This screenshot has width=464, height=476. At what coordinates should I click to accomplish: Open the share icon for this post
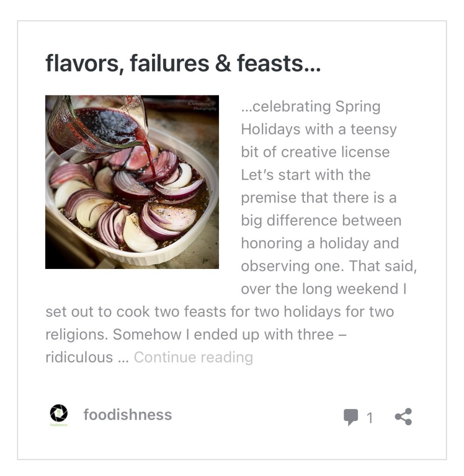(403, 416)
